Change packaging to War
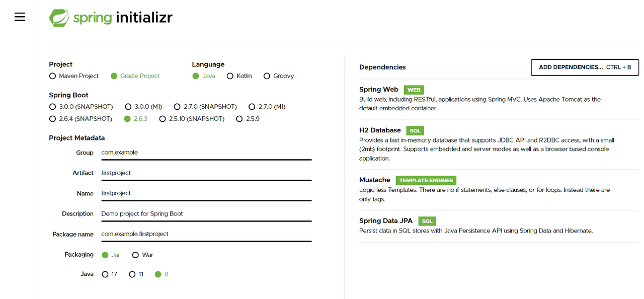The image size is (644, 299). (135, 255)
